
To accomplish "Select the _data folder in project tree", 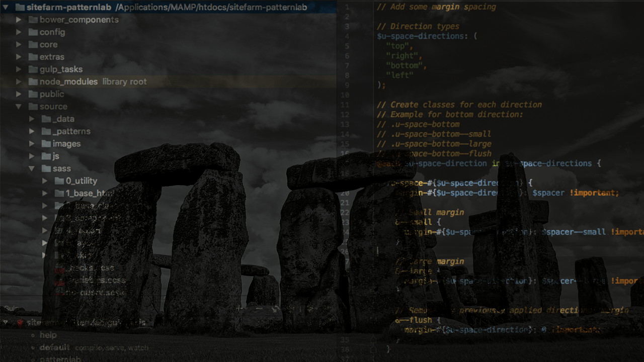I will click(x=63, y=119).
